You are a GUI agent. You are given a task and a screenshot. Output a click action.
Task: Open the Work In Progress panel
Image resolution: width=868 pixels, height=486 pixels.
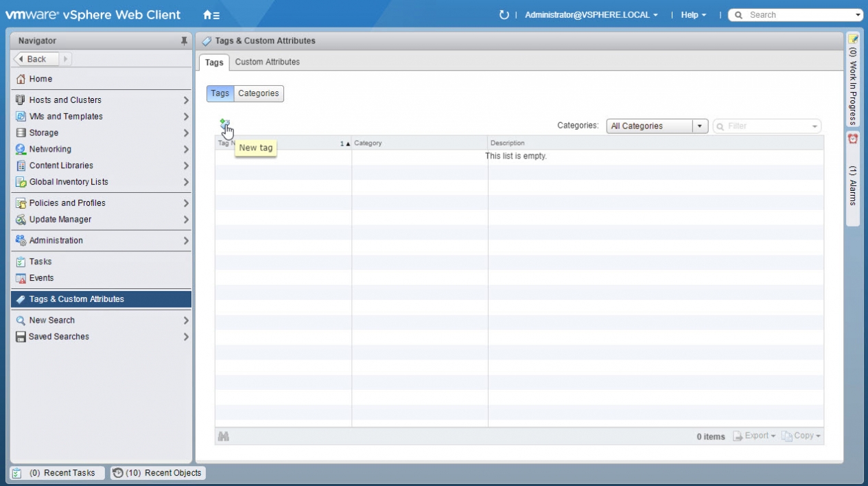pos(853,79)
